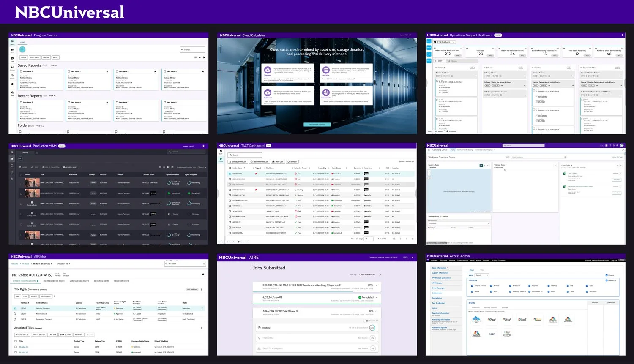The height and width of the screenshot is (364, 634).
Task: Open the MVPD Admin menu in Access Admin
Action: click(475, 261)
